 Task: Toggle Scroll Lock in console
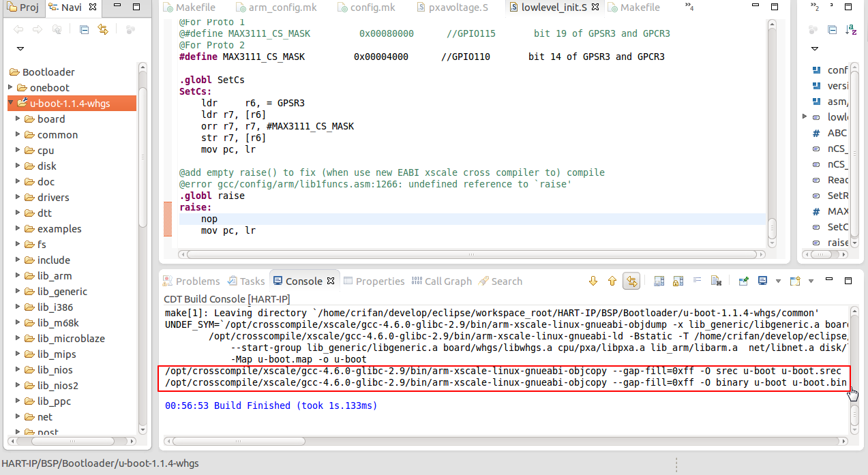[678, 281]
